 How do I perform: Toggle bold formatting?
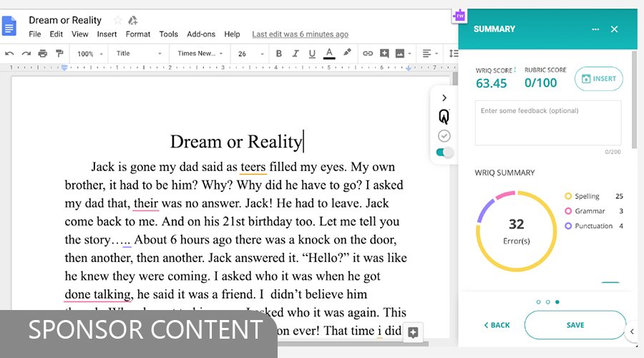[279, 54]
